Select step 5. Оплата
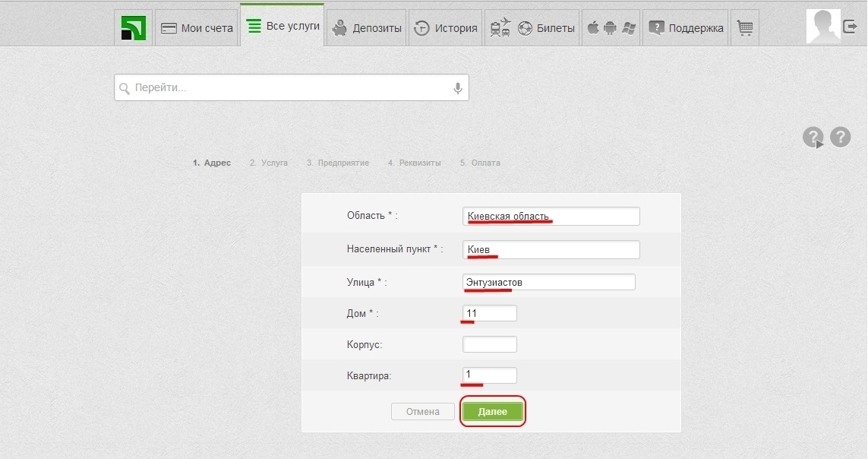 480,163
